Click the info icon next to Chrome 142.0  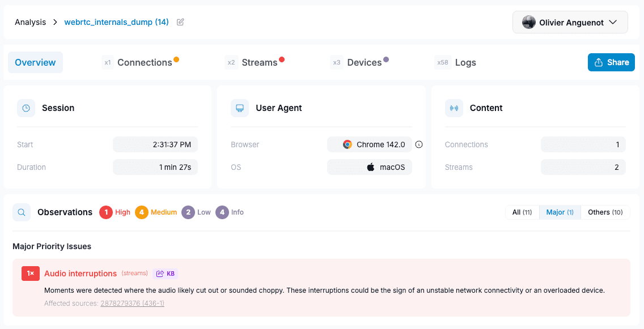(x=419, y=144)
